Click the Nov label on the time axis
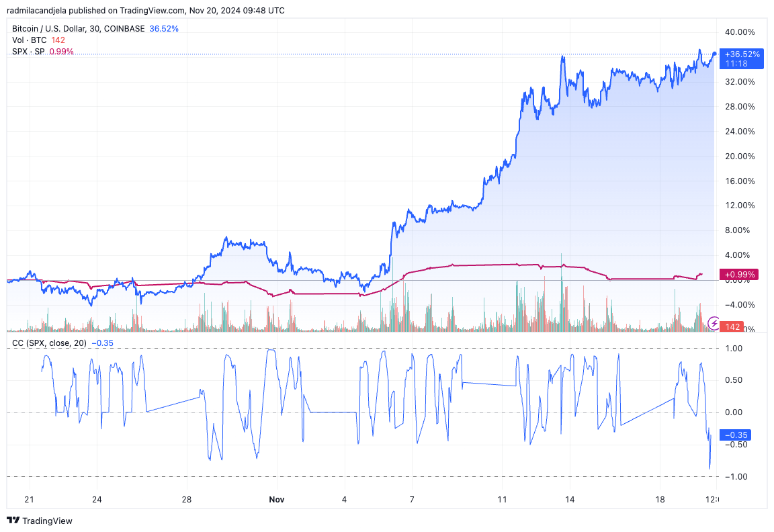 click(x=276, y=500)
